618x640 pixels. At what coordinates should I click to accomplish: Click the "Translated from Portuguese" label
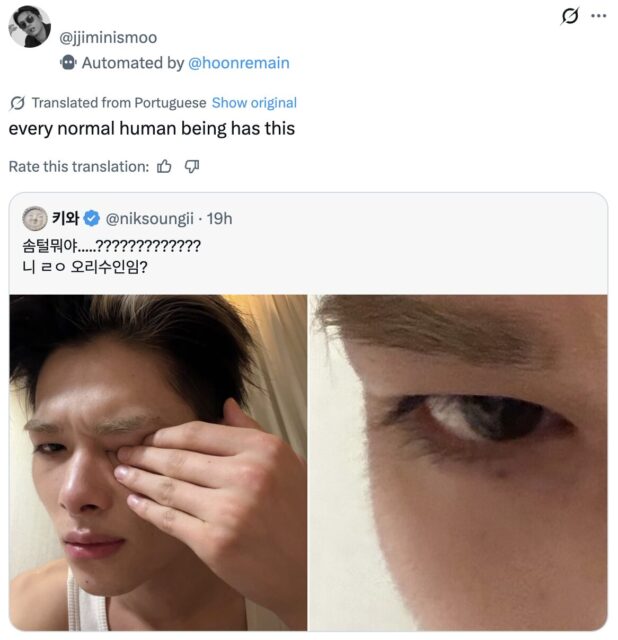[x=119, y=103]
